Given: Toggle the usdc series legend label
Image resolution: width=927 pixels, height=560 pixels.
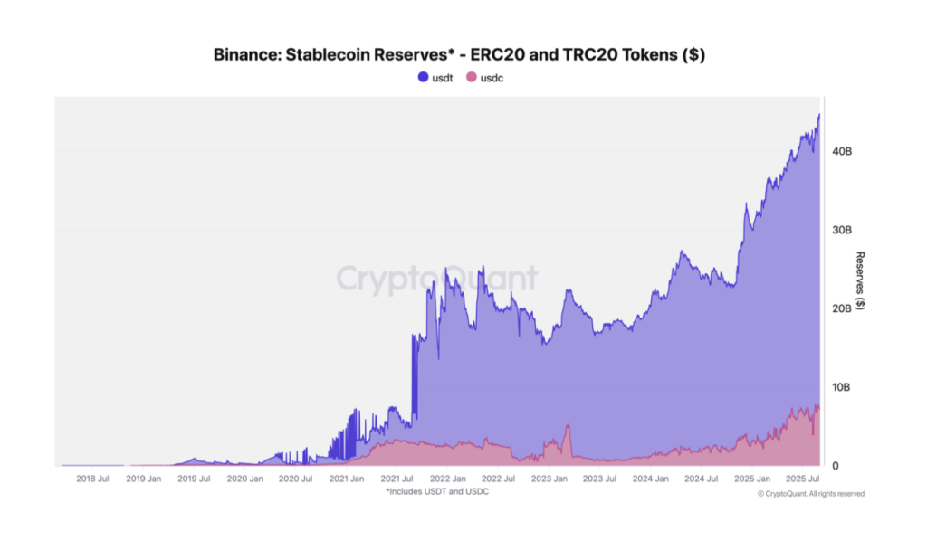Looking at the screenshot, I should click(x=492, y=78).
